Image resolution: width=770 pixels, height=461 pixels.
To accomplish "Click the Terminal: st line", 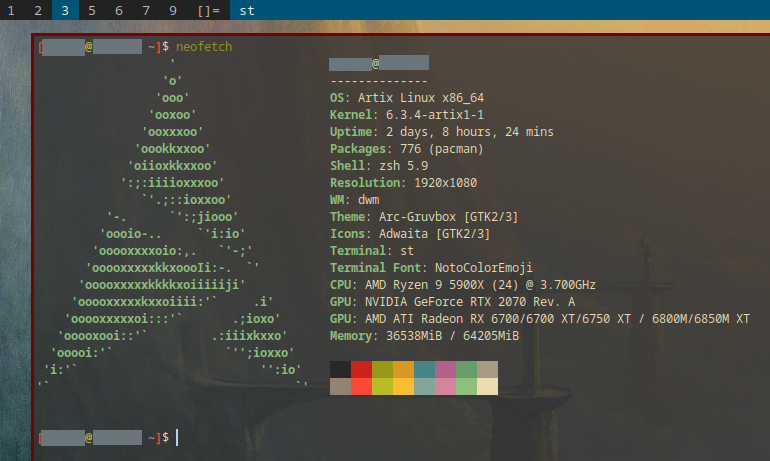I will pyautogui.click(x=372, y=251).
